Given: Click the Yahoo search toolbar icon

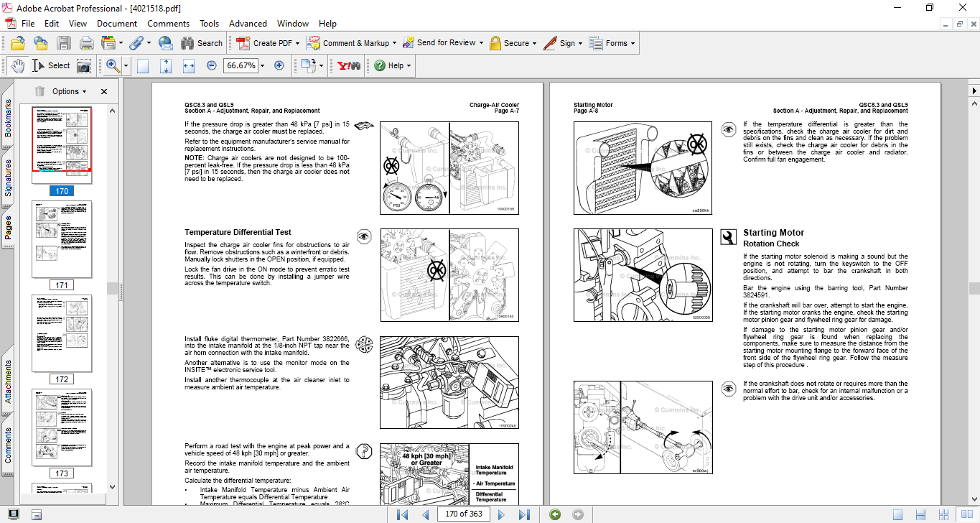Looking at the screenshot, I should (349, 65).
